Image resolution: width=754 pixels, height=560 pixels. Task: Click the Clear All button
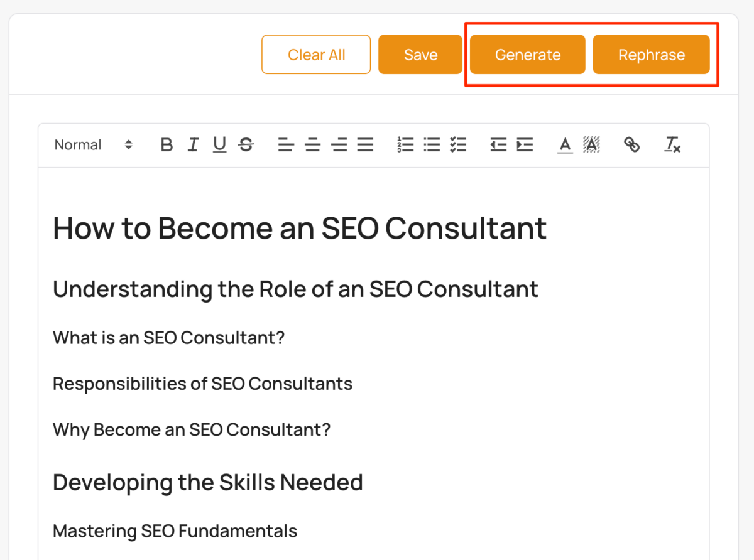316,55
